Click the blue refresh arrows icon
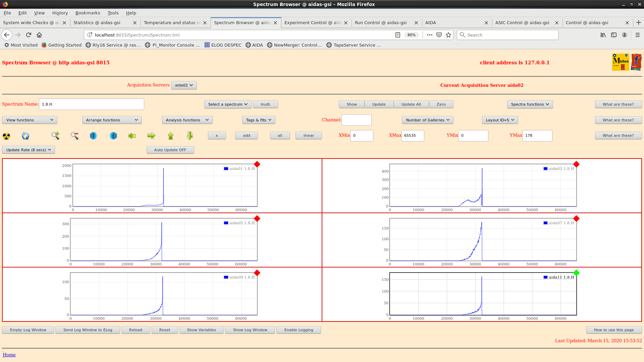The height and width of the screenshot is (362, 644). click(25, 136)
